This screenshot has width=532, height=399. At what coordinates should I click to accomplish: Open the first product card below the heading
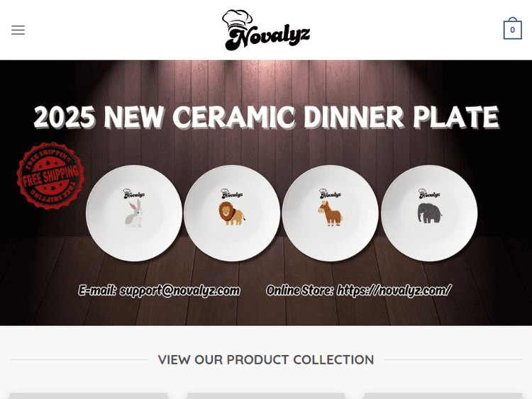(89, 395)
